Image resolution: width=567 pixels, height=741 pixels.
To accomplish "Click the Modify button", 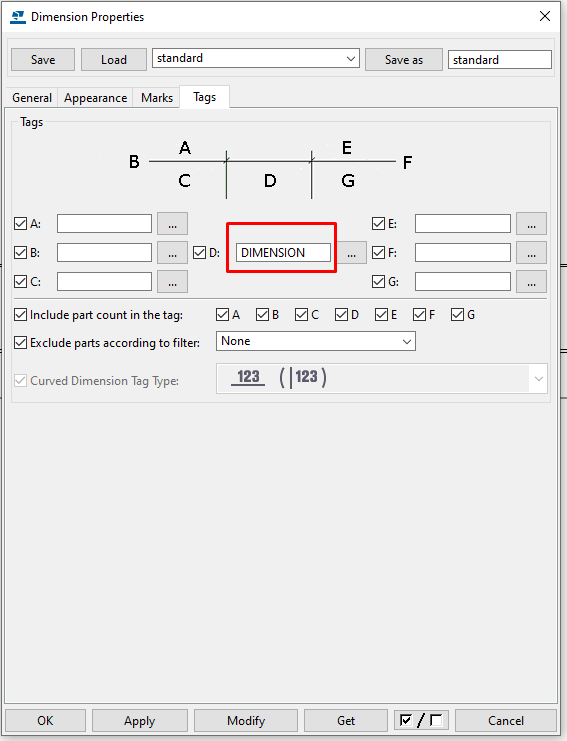I will point(246,721).
